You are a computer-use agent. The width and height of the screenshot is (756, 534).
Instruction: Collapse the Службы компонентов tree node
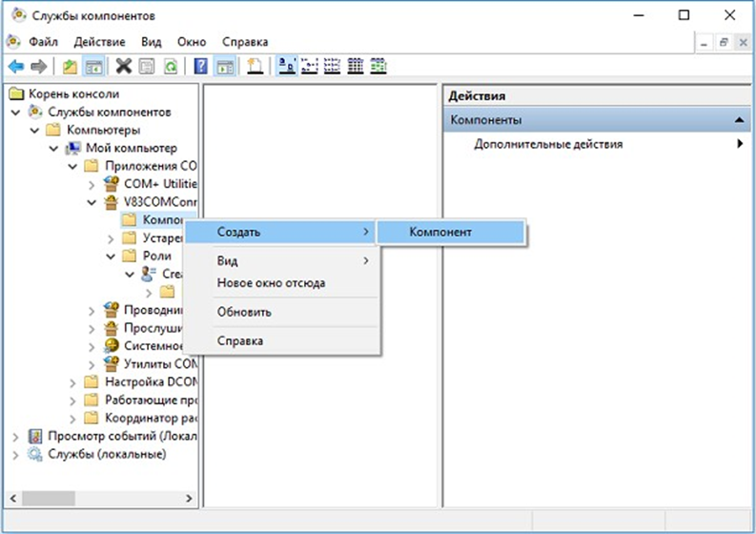point(16,113)
